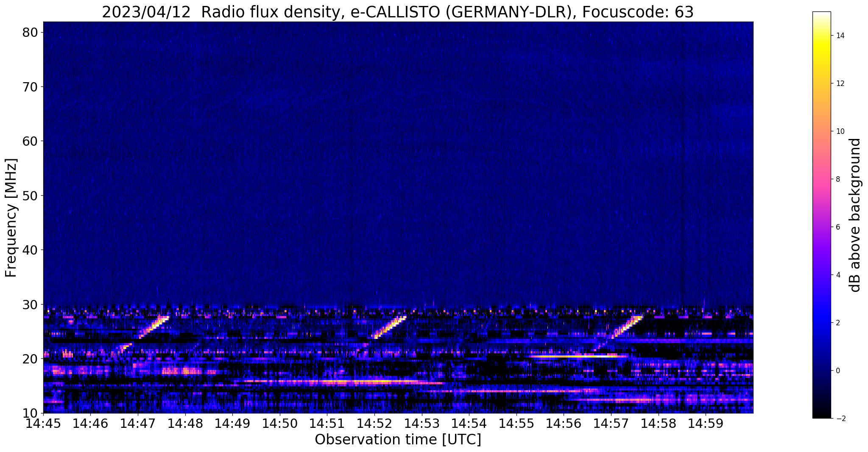Image resolution: width=868 pixels, height=452 pixels.
Task: Click the 'dB above background' colorbar label
Action: 855,215
